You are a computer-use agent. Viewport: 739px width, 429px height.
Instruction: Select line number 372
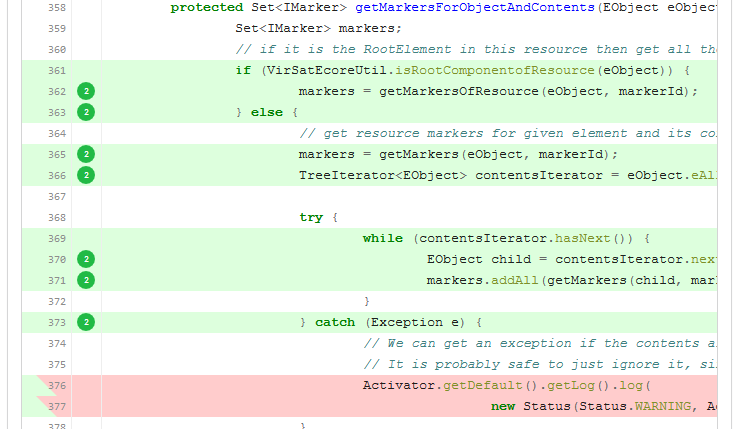pos(57,302)
